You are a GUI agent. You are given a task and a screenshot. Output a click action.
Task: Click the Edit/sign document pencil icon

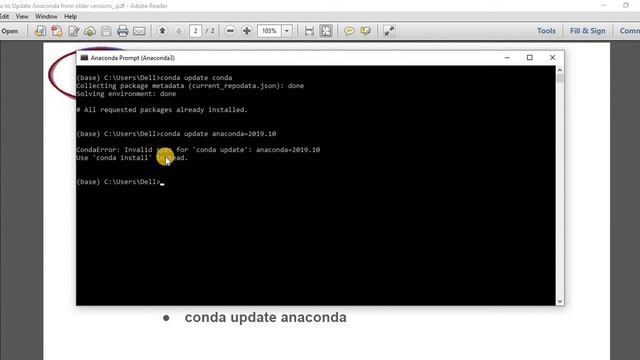[x=73, y=31]
